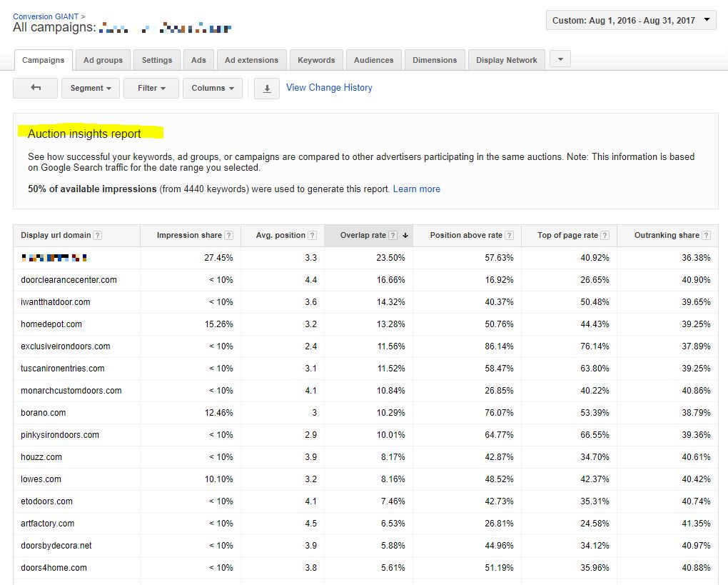Click the 76.14% top of page rate value
728x585 pixels.
595,346
